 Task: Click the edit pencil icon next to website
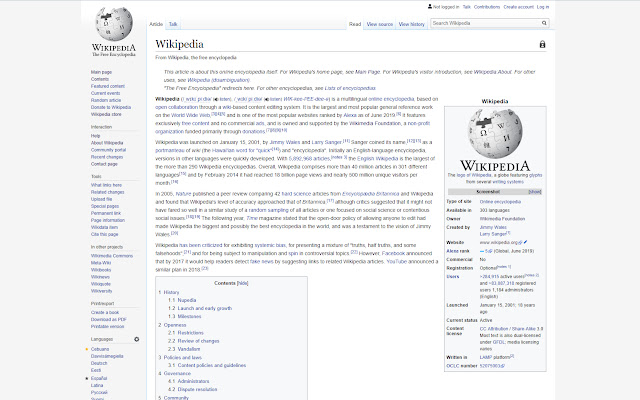[526, 242]
